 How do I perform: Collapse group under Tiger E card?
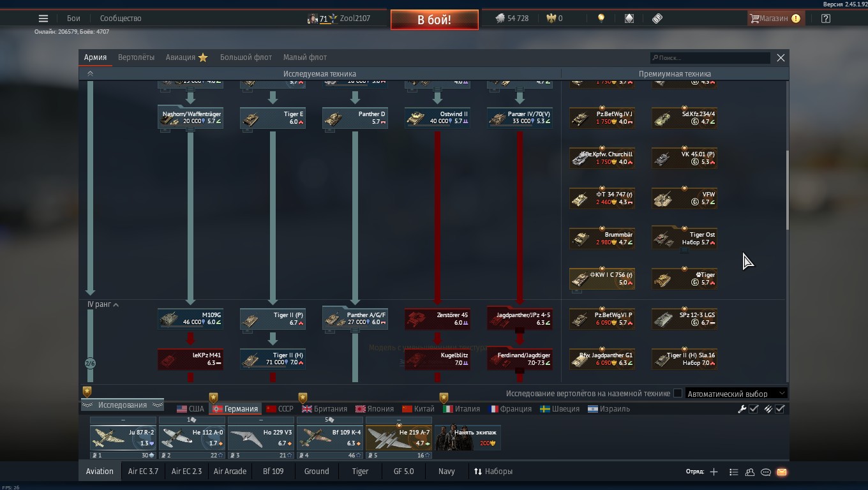point(248,130)
